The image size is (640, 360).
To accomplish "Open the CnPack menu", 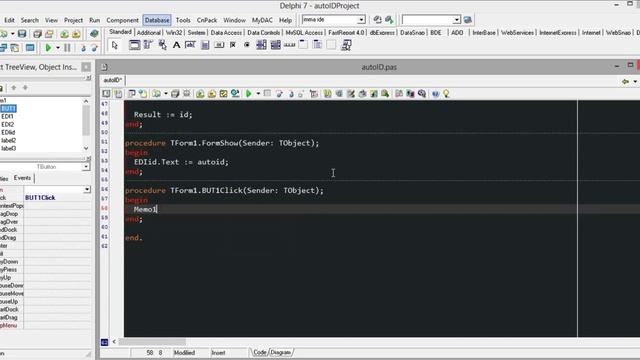I will click(207, 20).
